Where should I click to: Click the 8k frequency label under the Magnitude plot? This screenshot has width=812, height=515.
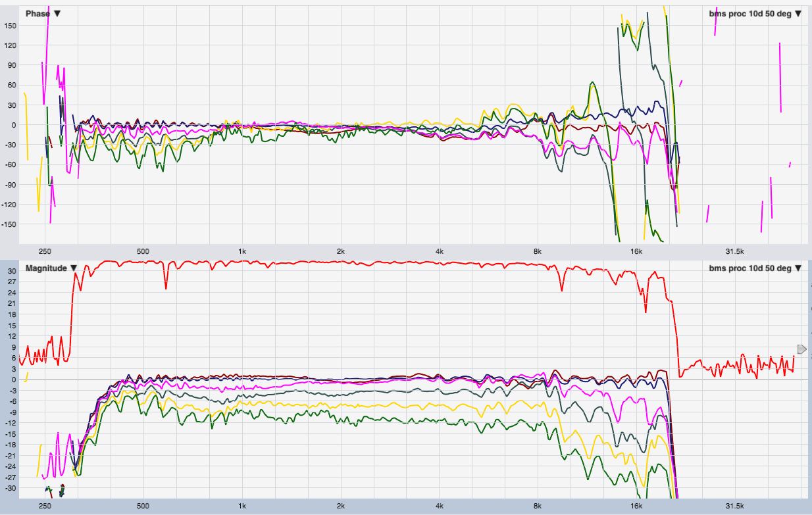(538, 506)
